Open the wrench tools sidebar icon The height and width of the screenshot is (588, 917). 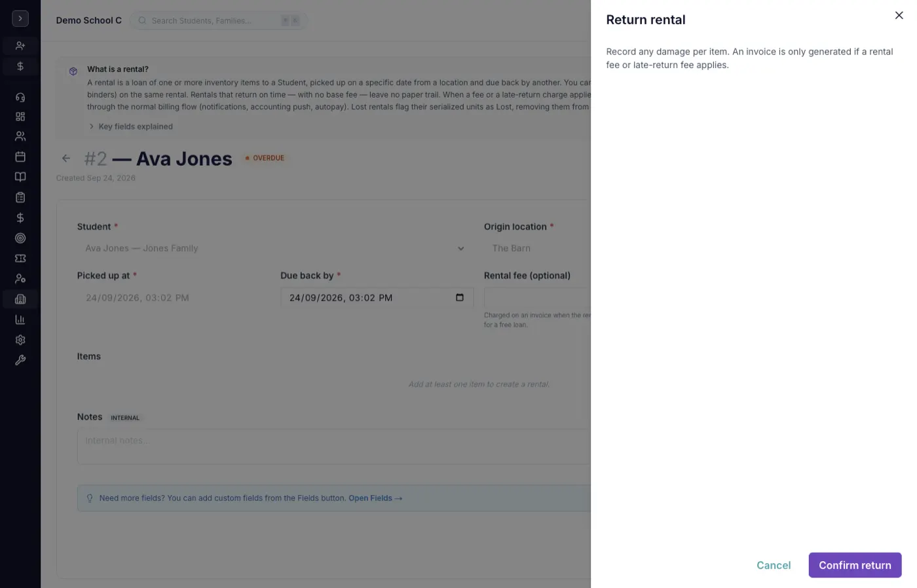pyautogui.click(x=20, y=360)
